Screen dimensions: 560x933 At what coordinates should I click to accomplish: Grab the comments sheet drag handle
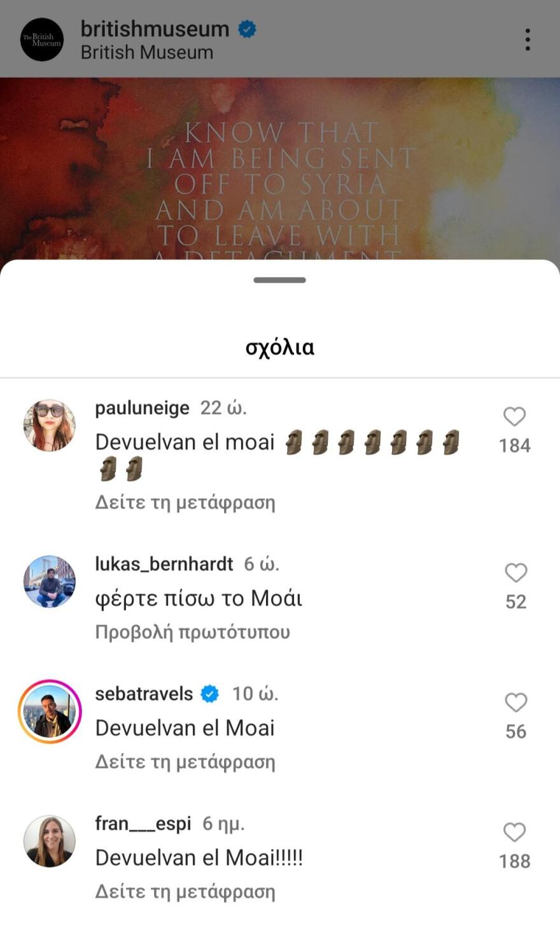point(280,280)
